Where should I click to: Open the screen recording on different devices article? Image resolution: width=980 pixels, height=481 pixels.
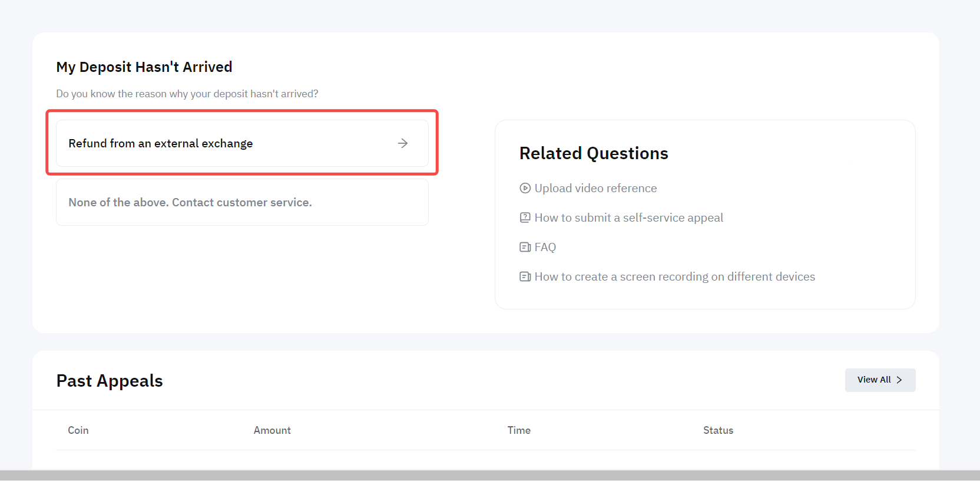tap(674, 276)
